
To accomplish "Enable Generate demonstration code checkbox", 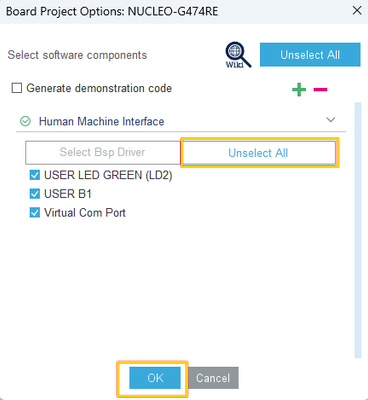I will (17, 88).
